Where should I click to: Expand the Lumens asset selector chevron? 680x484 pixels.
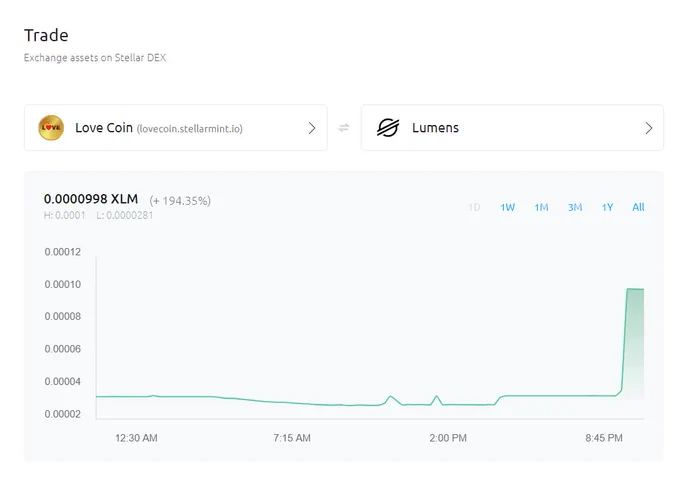click(649, 128)
